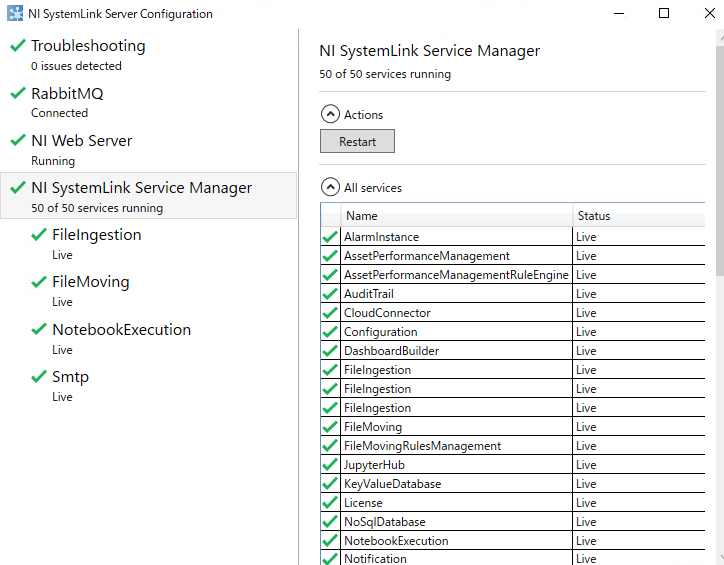Click Live status of License
The width and height of the screenshot is (724, 565).
click(586, 503)
